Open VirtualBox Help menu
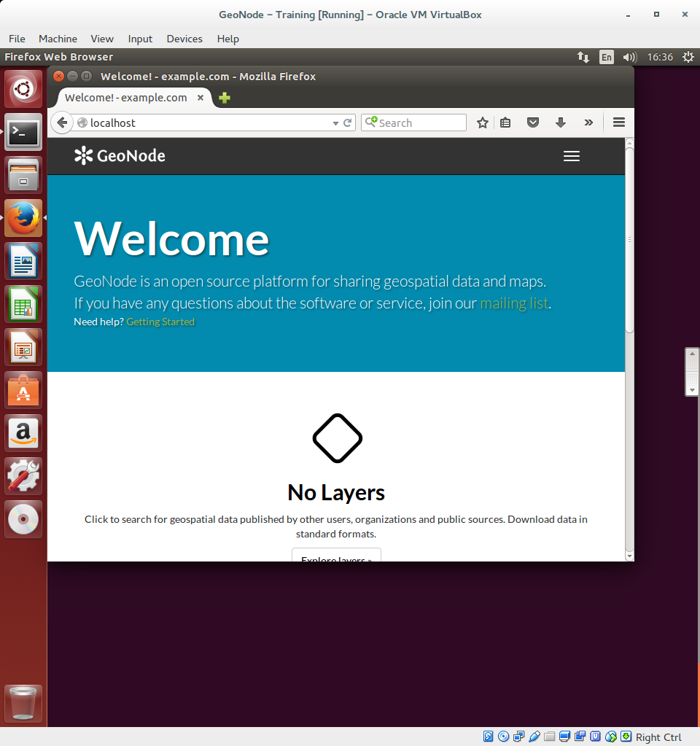 tap(228, 39)
